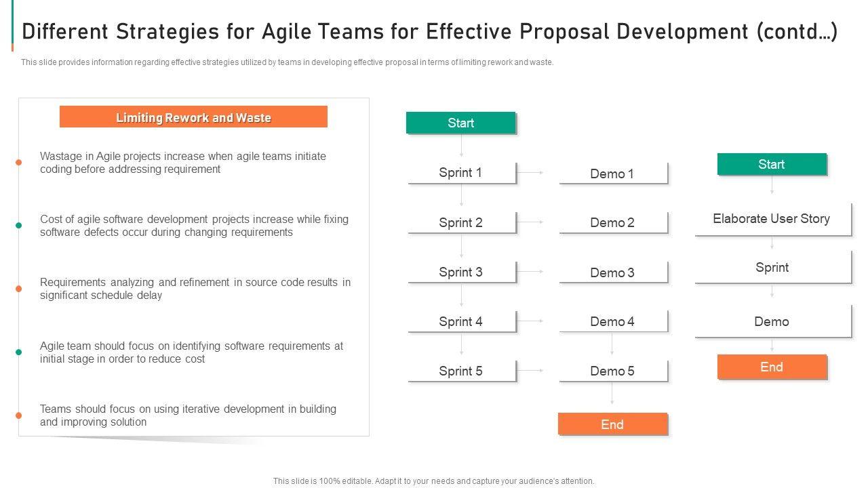Click the End box below Demo 5
The height and width of the screenshot is (488, 868).
[612, 424]
